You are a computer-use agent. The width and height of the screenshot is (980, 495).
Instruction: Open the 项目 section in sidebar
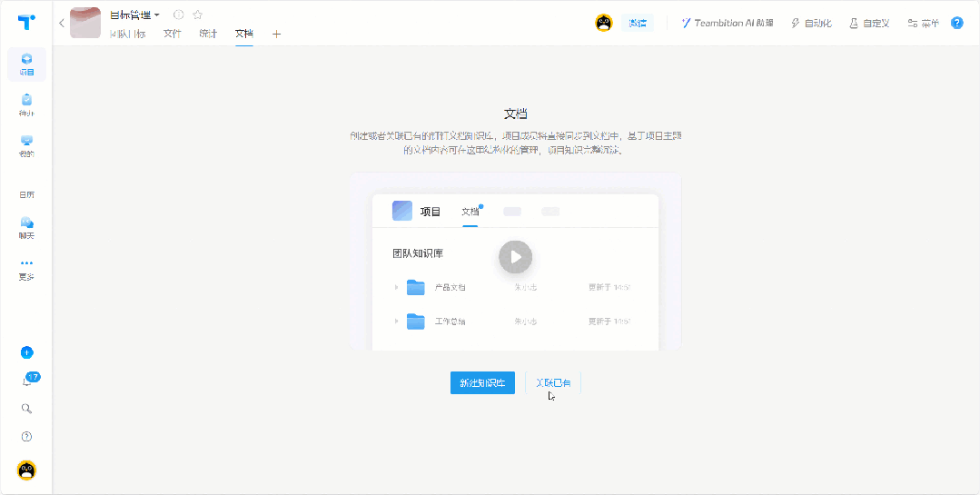(x=26, y=64)
